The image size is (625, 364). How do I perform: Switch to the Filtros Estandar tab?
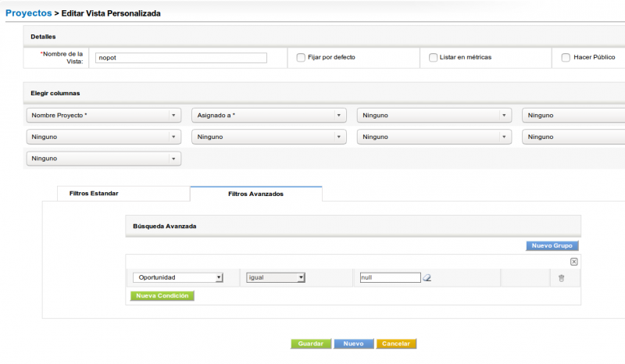94,193
